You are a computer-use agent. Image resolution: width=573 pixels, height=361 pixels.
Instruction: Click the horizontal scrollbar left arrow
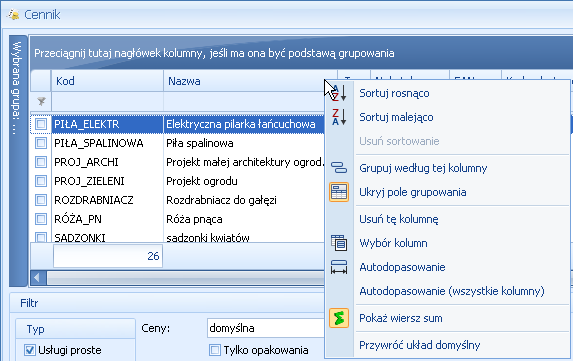(x=37, y=278)
